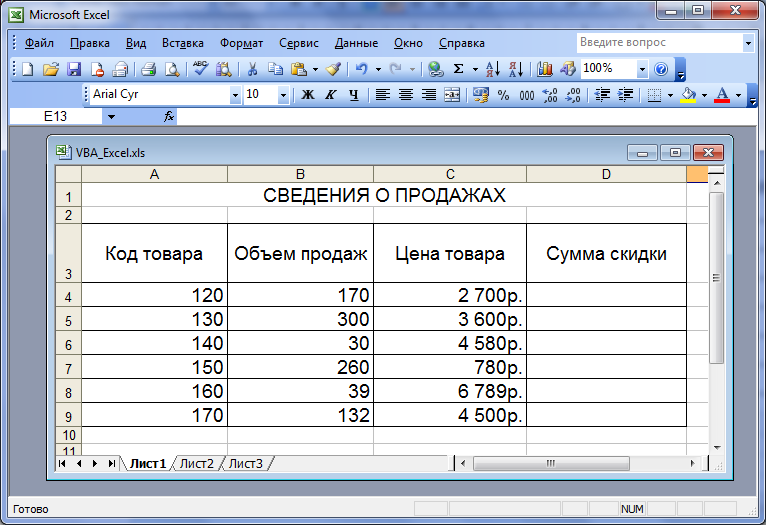Open the Paste options dropdown arrow
This screenshot has height=525, width=766.
pyautogui.click(x=316, y=69)
